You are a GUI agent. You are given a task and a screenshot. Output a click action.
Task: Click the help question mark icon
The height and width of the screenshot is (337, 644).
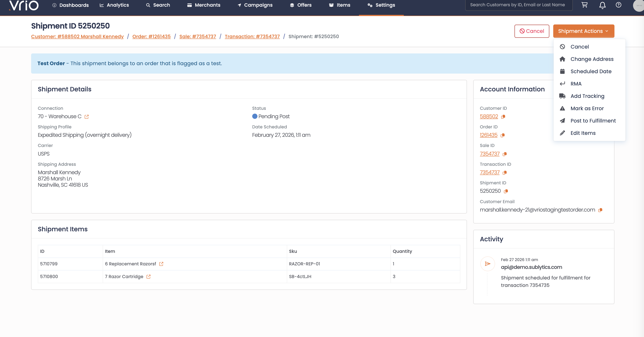pyautogui.click(x=618, y=5)
